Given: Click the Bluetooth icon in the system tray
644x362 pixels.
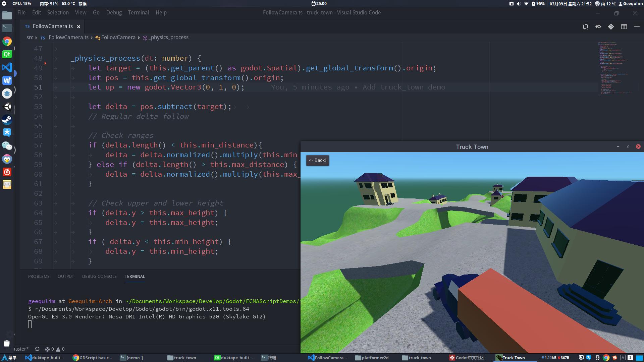Looking at the screenshot, I should tap(597, 358).
